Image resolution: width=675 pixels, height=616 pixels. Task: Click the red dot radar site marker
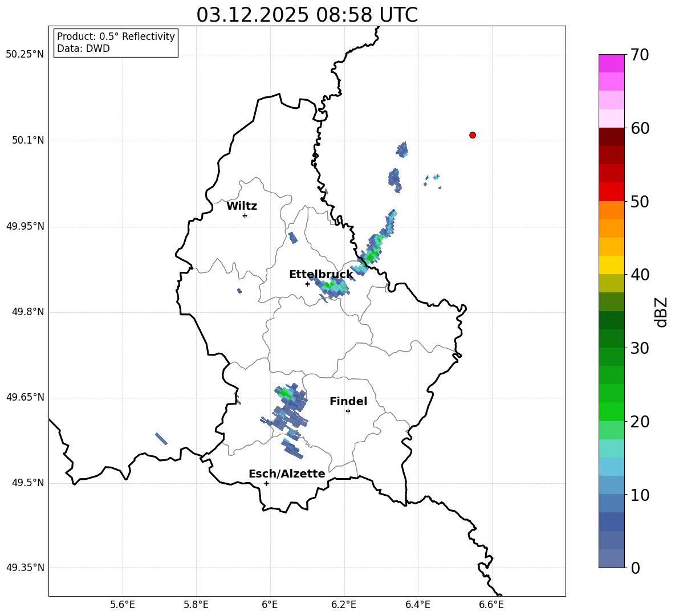point(472,135)
